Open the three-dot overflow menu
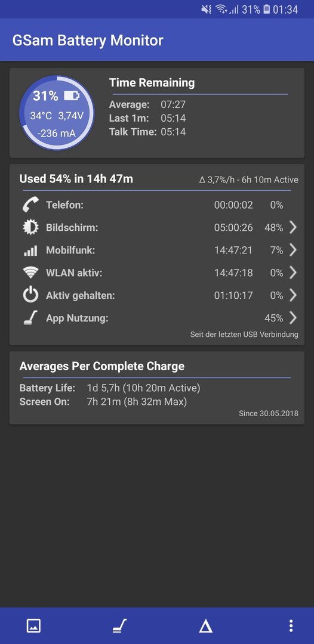 [291, 626]
